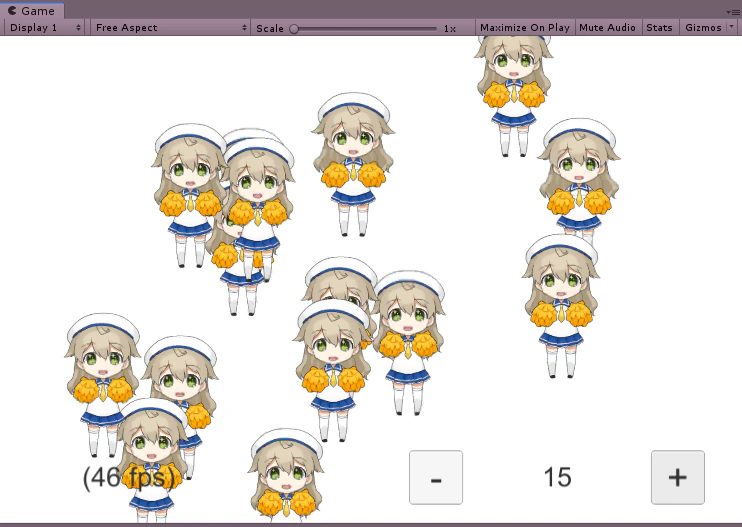
Task: Toggle the Stats overlay
Action: (659, 27)
